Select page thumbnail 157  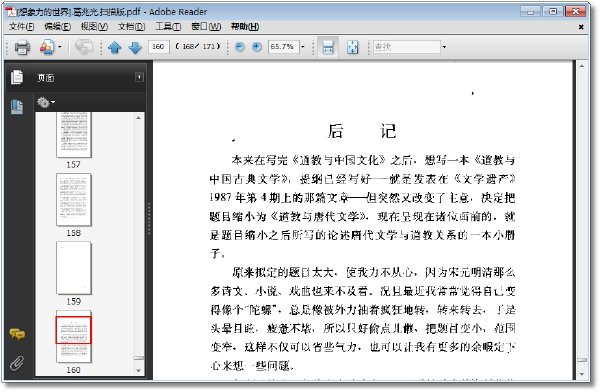pyautogui.click(x=74, y=135)
